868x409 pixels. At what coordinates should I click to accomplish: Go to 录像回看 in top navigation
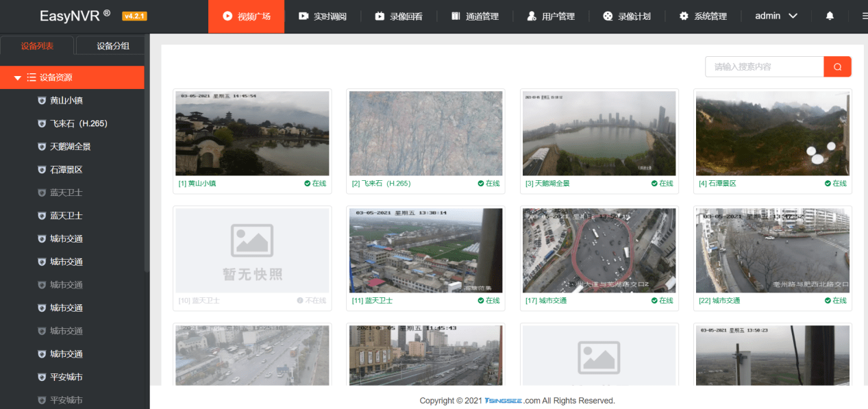point(399,16)
